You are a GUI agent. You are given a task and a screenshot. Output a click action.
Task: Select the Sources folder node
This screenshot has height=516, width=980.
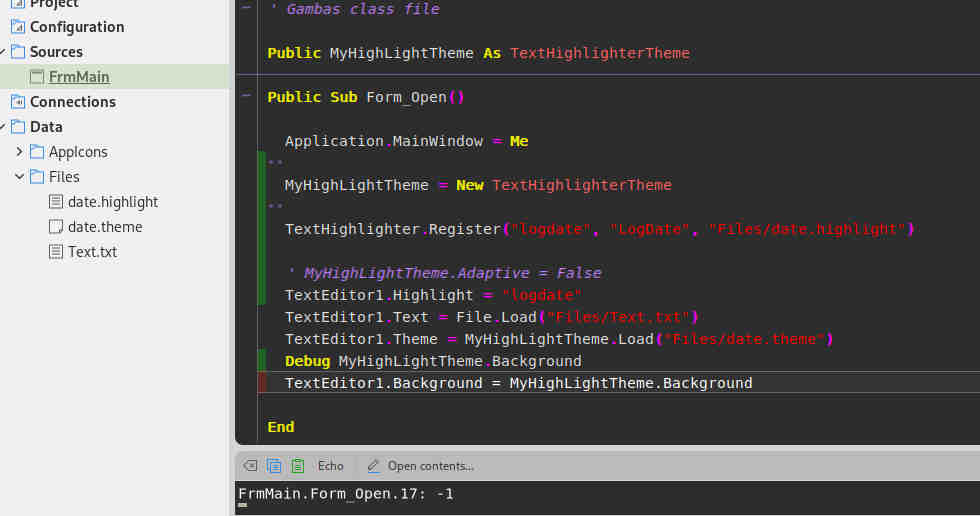[56, 52]
